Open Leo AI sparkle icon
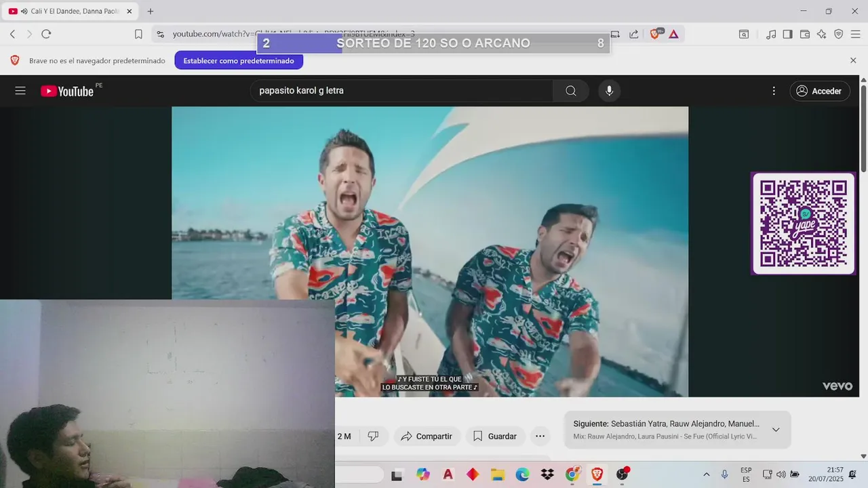Image resolution: width=868 pixels, height=488 pixels. (x=822, y=34)
